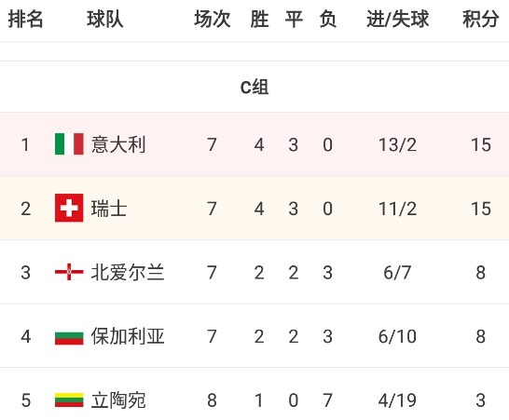The image size is (509, 420).
Task: Click the Lithuania flag icon
Action: pyautogui.click(x=69, y=400)
